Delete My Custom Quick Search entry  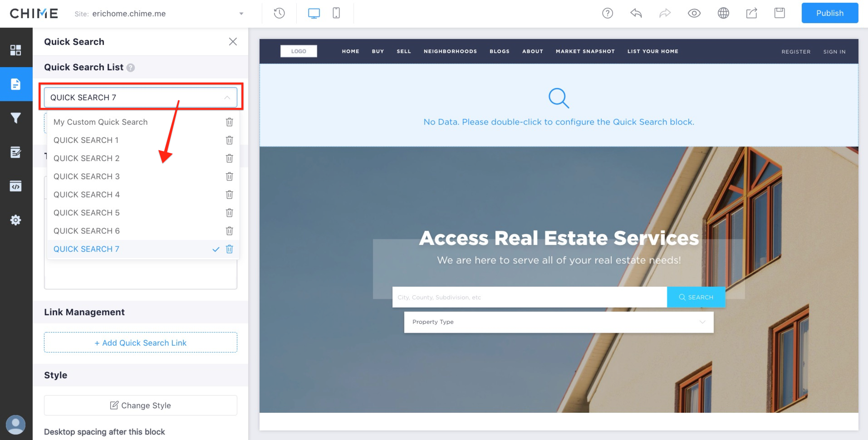230,122
